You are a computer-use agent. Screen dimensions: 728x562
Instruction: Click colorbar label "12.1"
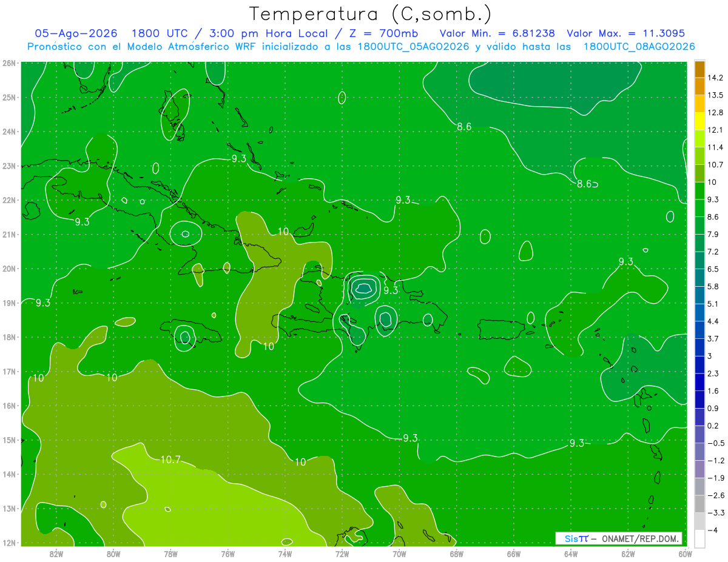click(715, 130)
